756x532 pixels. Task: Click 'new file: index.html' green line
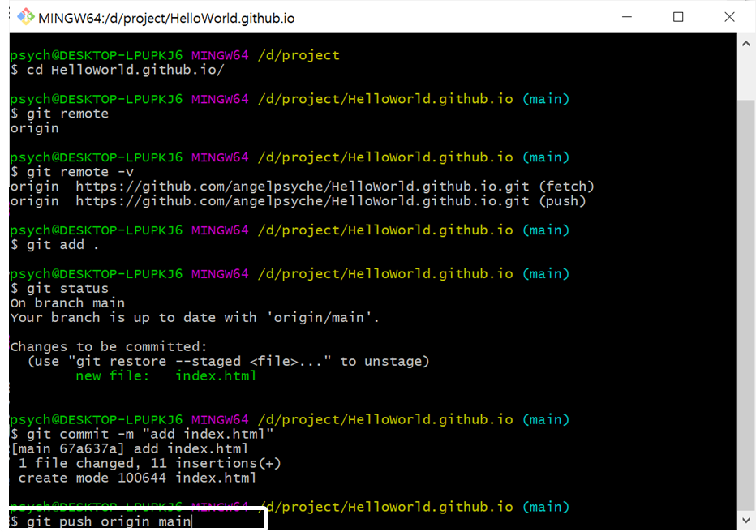[165, 375]
